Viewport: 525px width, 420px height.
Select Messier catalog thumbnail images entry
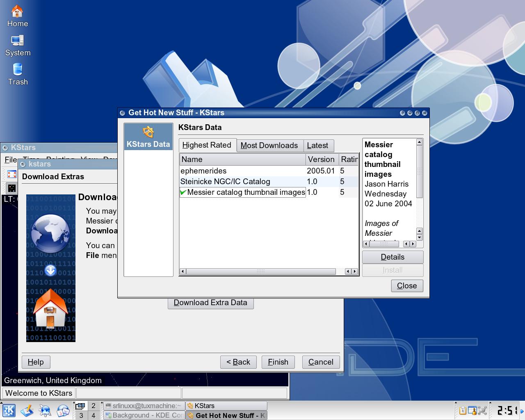(x=269, y=192)
